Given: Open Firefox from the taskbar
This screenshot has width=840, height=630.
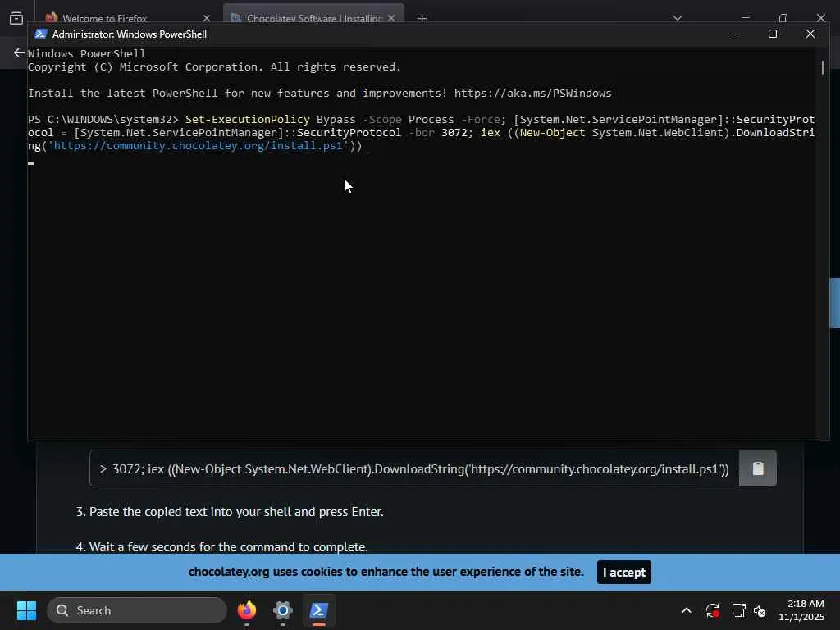Looking at the screenshot, I should [x=247, y=610].
